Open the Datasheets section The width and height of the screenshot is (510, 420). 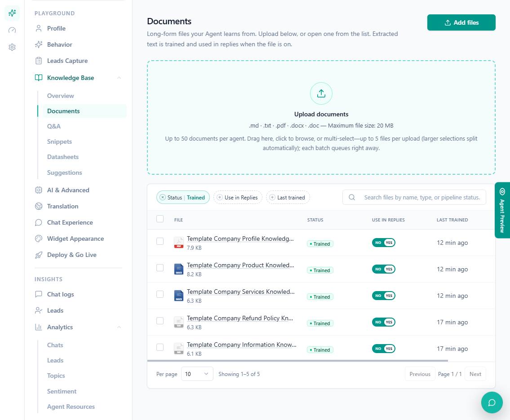coord(63,157)
